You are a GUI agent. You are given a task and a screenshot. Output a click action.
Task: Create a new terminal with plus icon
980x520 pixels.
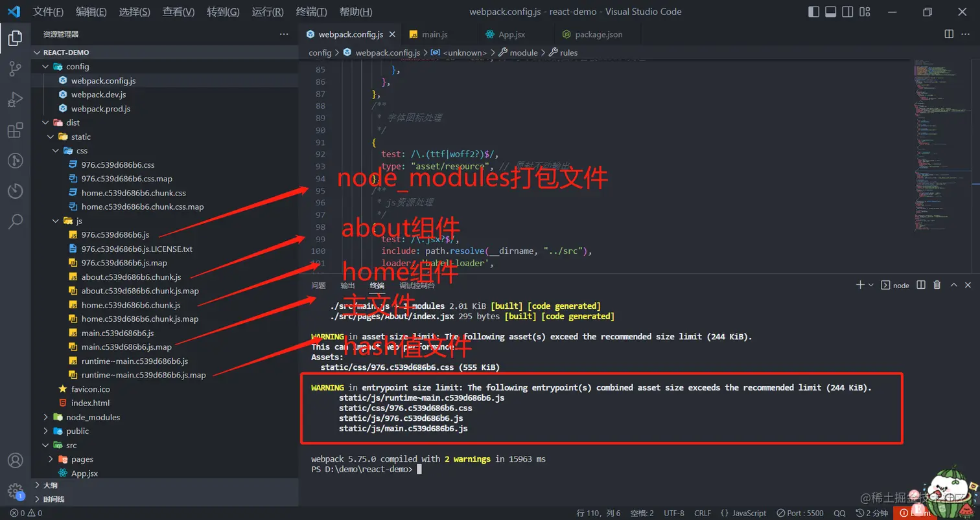tap(860, 285)
